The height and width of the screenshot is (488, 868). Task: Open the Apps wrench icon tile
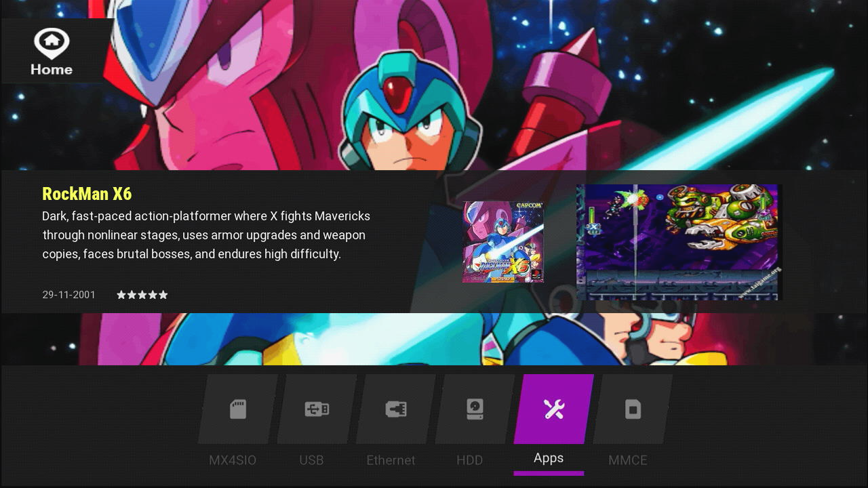coord(554,409)
